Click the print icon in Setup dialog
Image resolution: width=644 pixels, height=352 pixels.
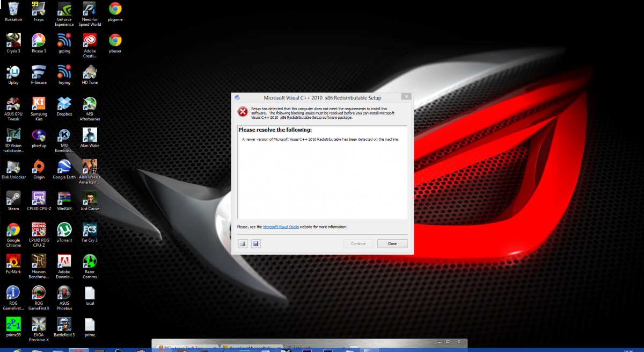[243, 243]
